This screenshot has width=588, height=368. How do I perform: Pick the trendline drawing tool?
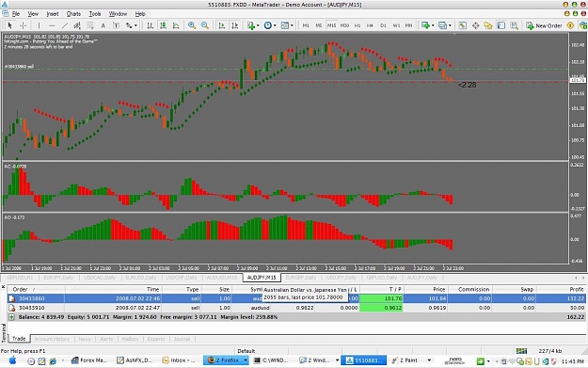pyautogui.click(x=65, y=25)
